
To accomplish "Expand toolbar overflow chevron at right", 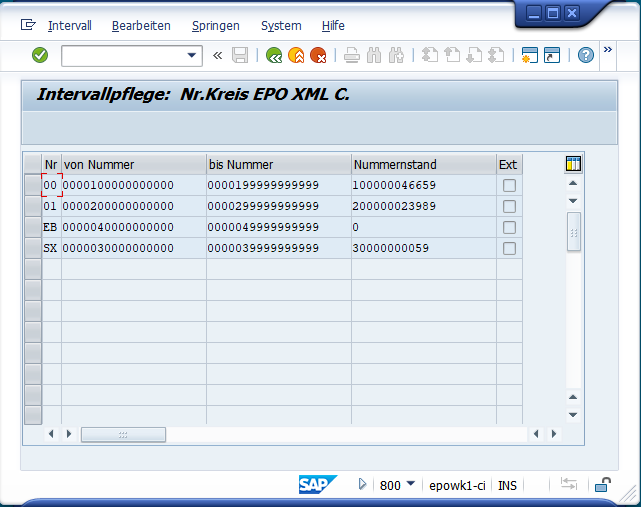I will click(608, 50).
